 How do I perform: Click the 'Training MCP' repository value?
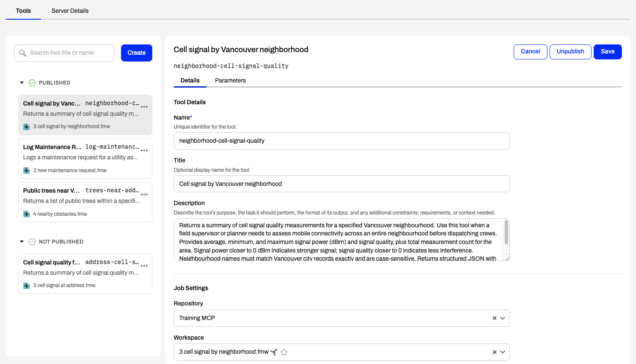pos(197,318)
